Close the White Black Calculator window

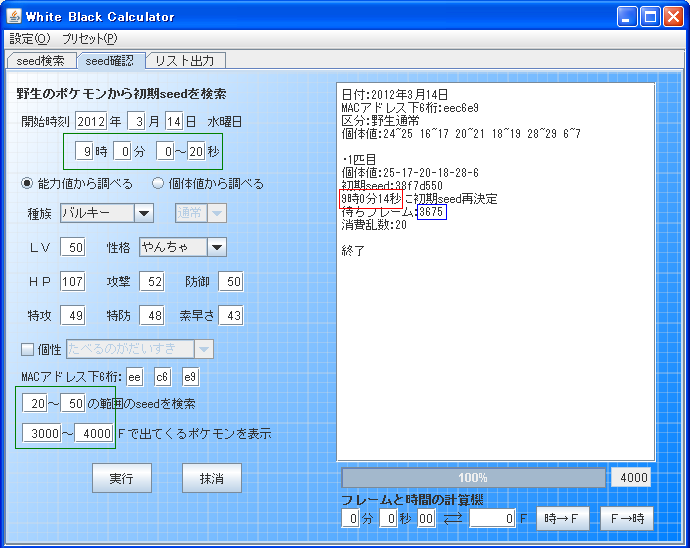click(673, 17)
